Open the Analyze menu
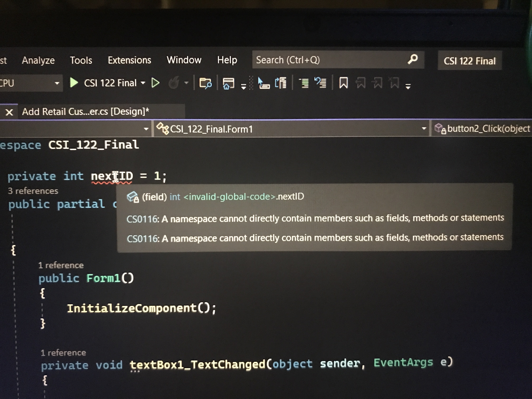Viewport: 532px width, 399px height. [x=38, y=60]
